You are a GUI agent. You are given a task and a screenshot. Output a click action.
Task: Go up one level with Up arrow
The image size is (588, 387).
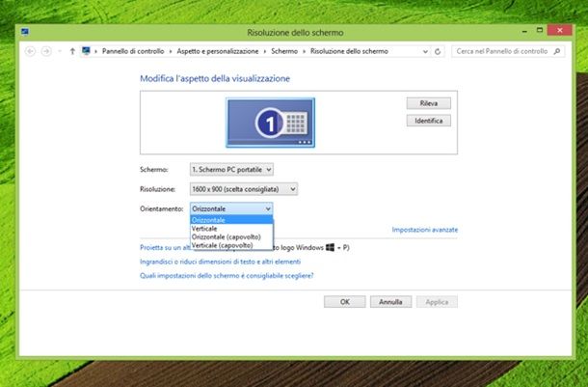(x=72, y=51)
